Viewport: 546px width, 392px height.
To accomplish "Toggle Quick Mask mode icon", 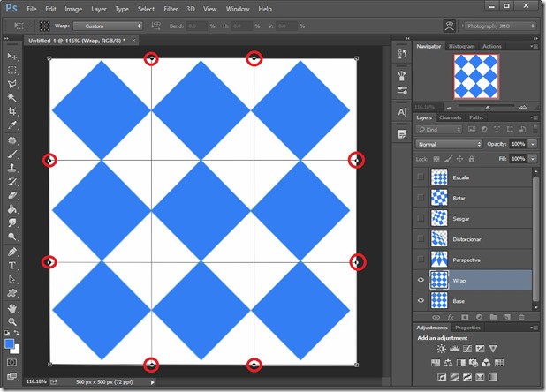I will click(11, 363).
